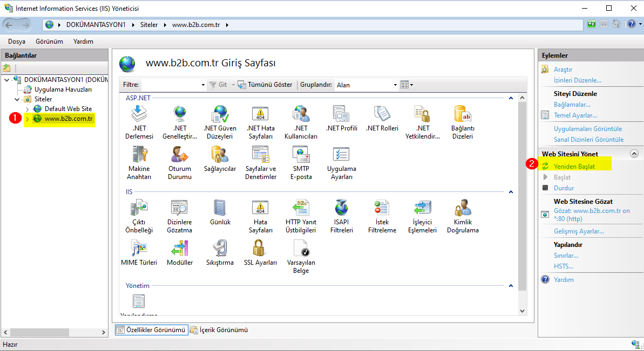This screenshot has width=644, height=351.
Task: Open the Sağlayıcılar feature
Action: click(220, 159)
